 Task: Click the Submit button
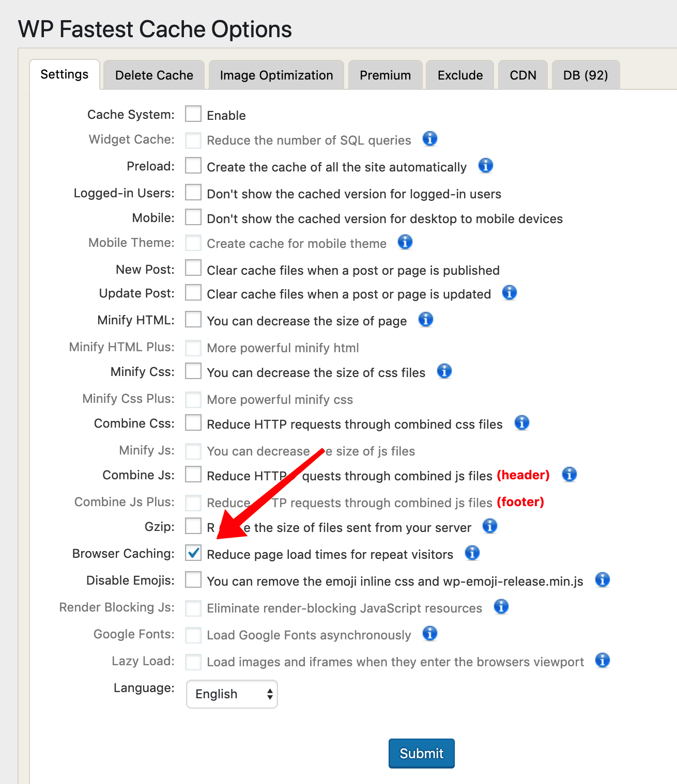[x=422, y=753]
